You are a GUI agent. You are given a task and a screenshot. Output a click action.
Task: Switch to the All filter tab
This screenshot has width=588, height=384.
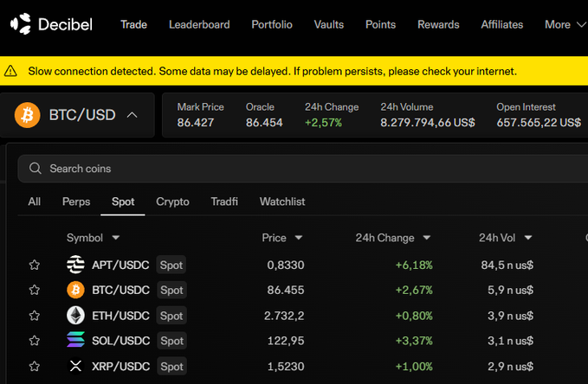[x=34, y=202]
